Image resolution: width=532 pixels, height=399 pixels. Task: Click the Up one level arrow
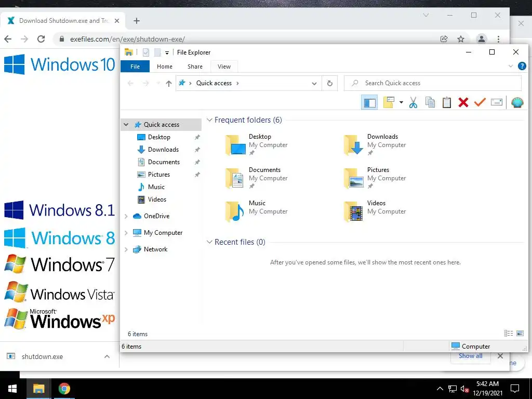(169, 84)
